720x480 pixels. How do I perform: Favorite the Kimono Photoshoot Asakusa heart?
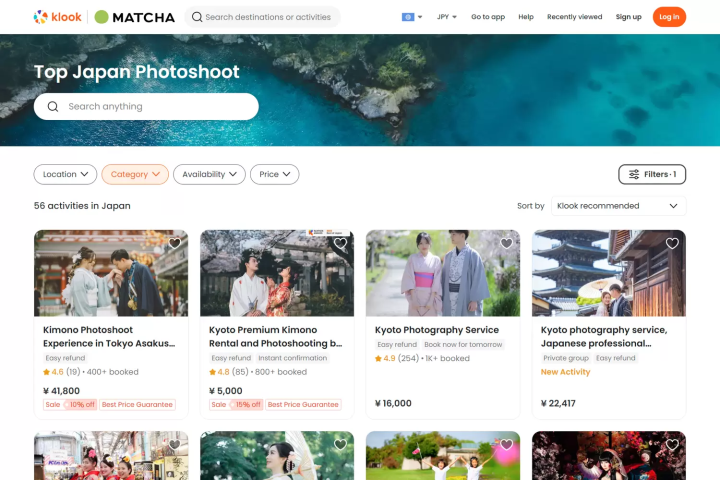174,243
